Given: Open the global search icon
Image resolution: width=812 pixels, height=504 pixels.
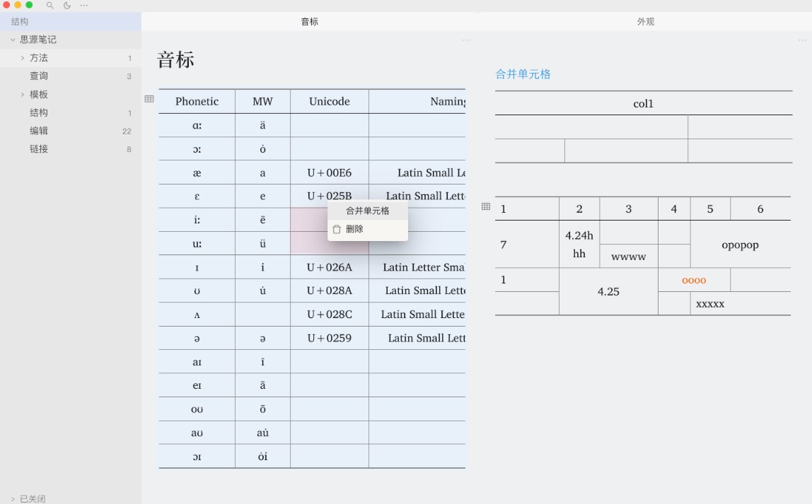Looking at the screenshot, I should tap(49, 5).
